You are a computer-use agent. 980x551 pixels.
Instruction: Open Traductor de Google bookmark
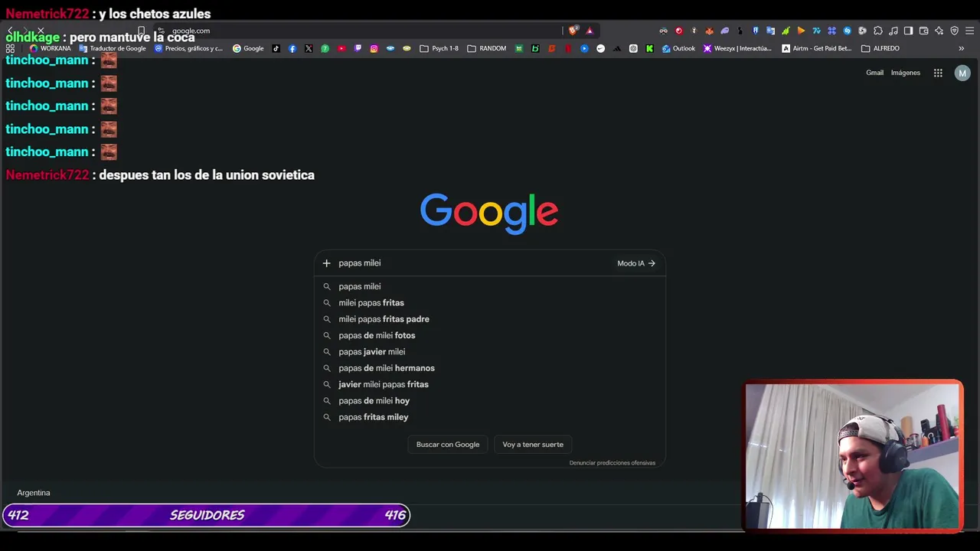click(113, 48)
